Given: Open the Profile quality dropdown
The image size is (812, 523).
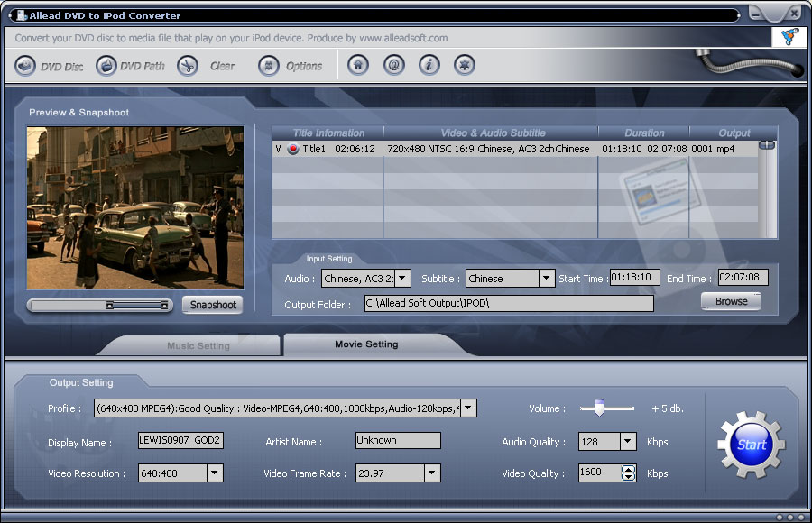Looking at the screenshot, I should click(x=467, y=408).
